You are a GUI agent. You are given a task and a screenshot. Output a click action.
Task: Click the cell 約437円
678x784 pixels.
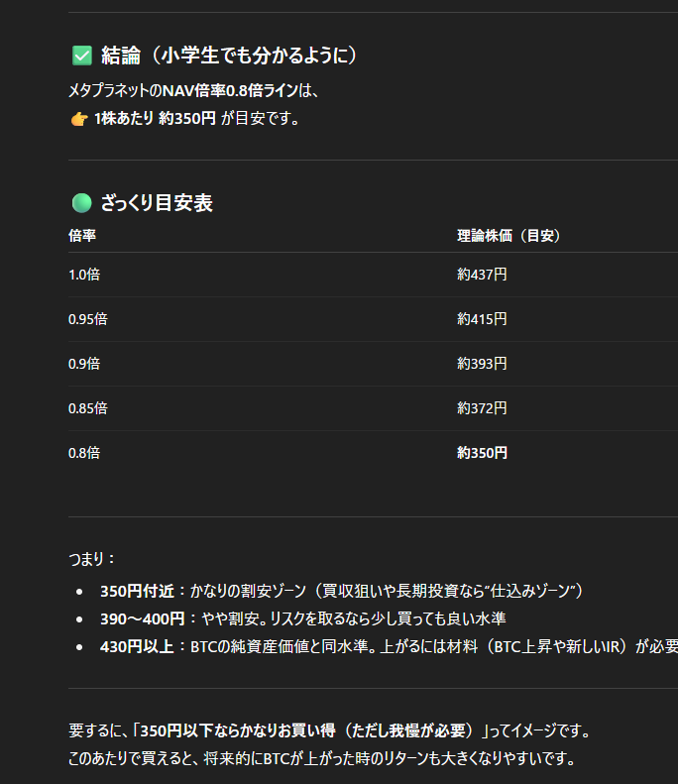pos(482,275)
